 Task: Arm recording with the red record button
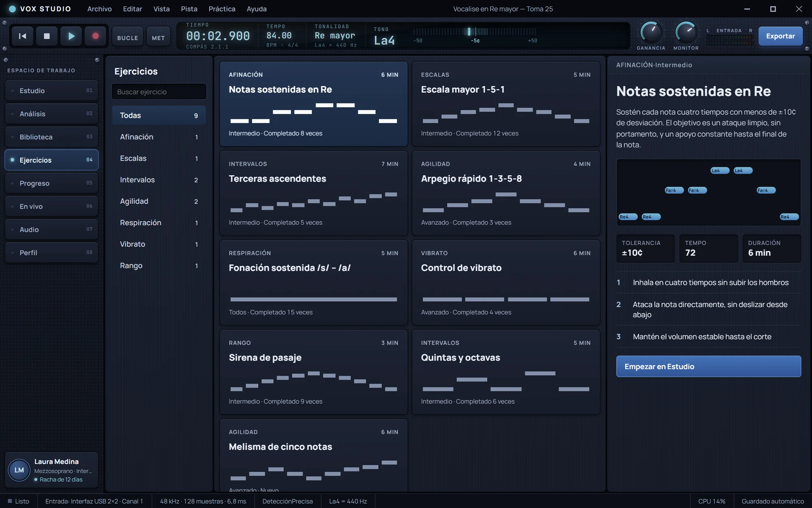(x=95, y=36)
